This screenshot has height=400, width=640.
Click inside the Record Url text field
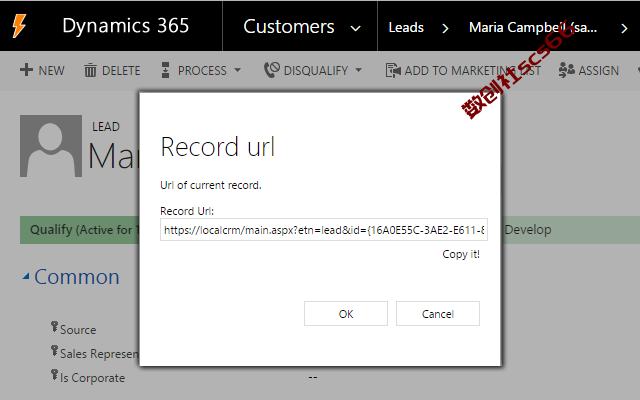[x=324, y=230]
